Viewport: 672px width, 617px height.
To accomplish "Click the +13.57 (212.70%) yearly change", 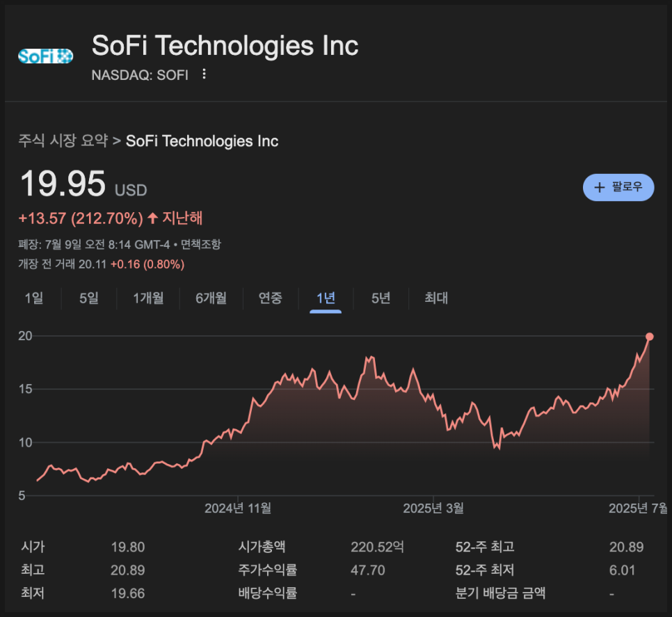I will tap(81, 218).
